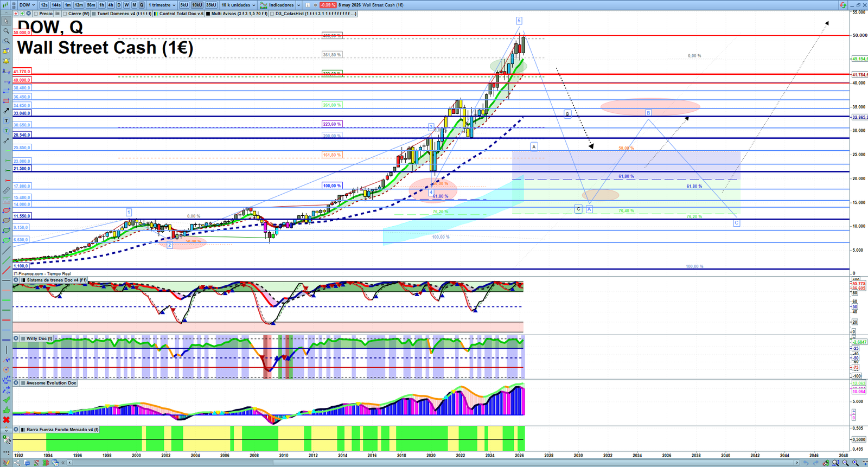
Task: Close the Sistema de trenes Doc v4 panel
Action: pyautogui.click(x=16, y=280)
